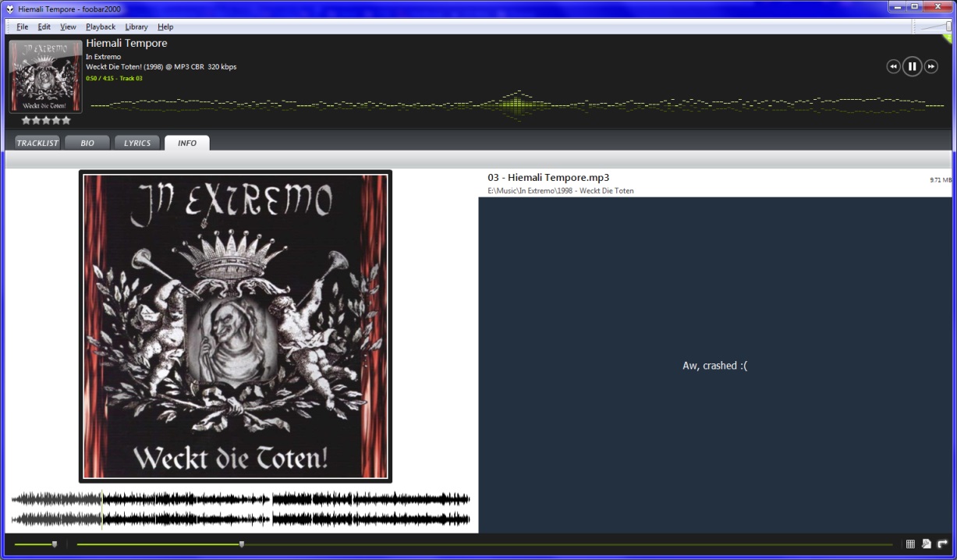Open the File menu
The image size is (957, 560).
23,27
